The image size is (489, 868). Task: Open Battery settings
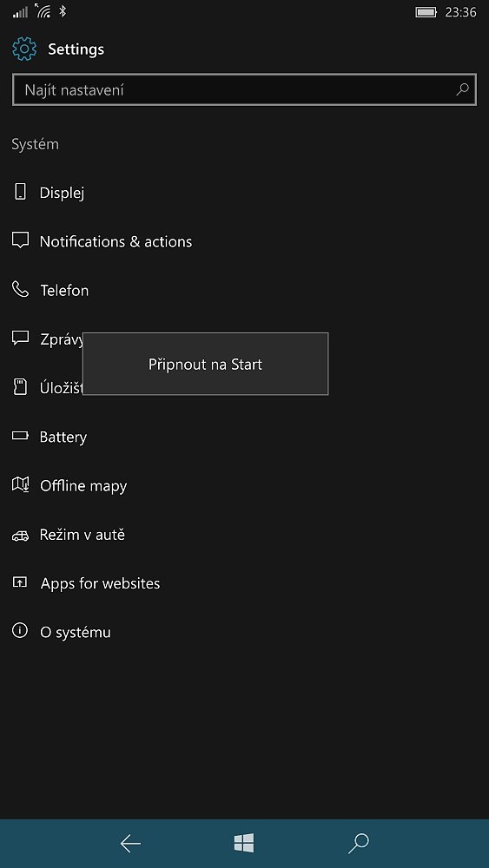click(x=63, y=437)
